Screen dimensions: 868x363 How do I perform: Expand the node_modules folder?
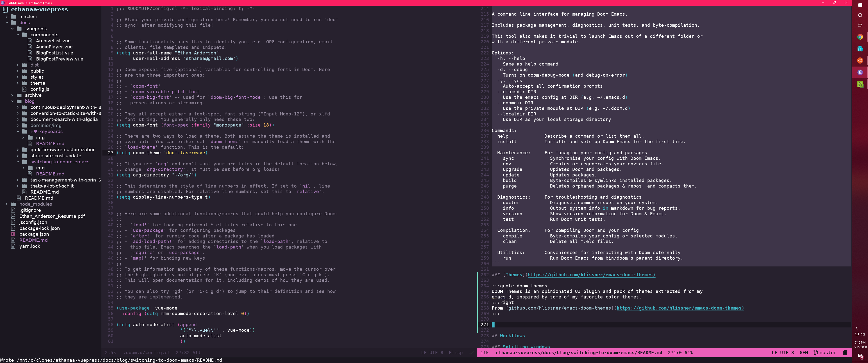[x=6, y=204]
